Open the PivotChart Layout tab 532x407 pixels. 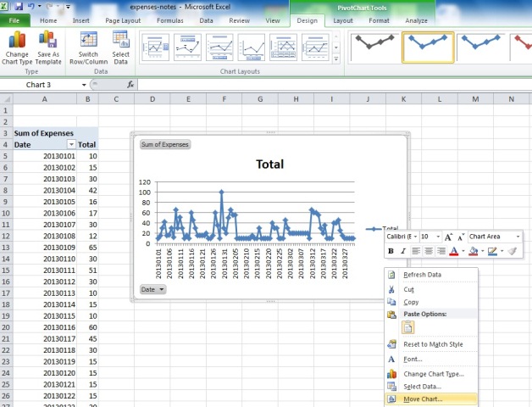point(343,20)
